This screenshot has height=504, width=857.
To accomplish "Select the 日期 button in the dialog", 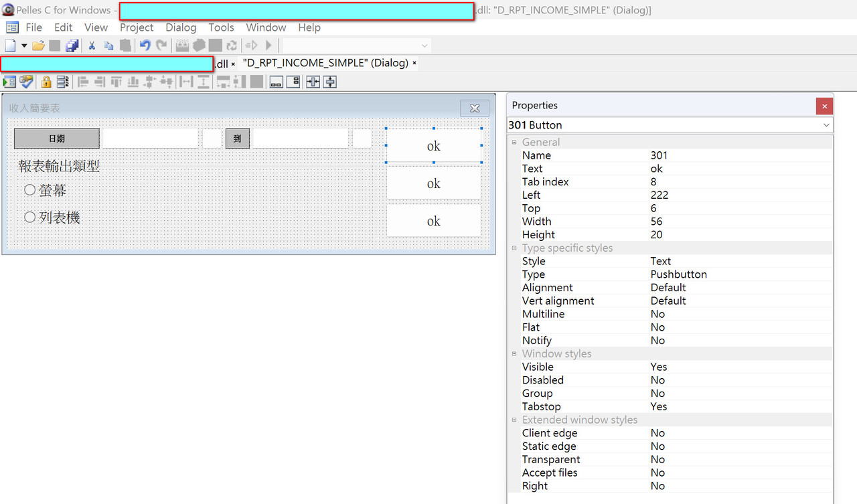I will [x=57, y=139].
